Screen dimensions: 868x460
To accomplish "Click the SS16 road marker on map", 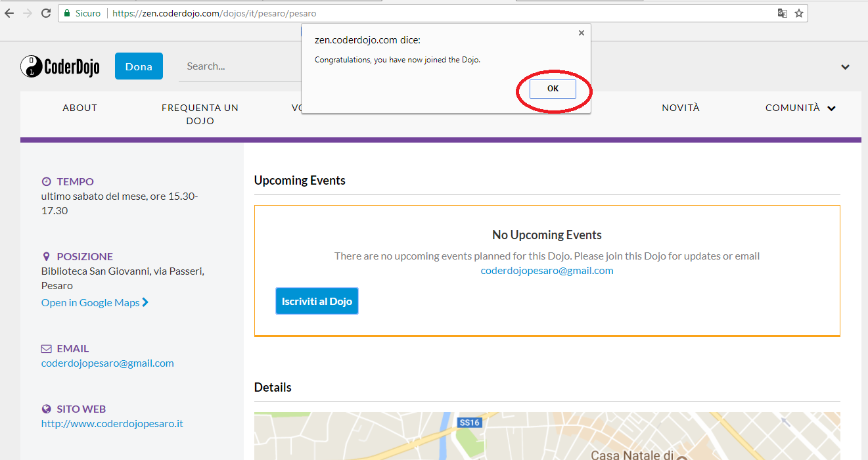I will 469,423.
